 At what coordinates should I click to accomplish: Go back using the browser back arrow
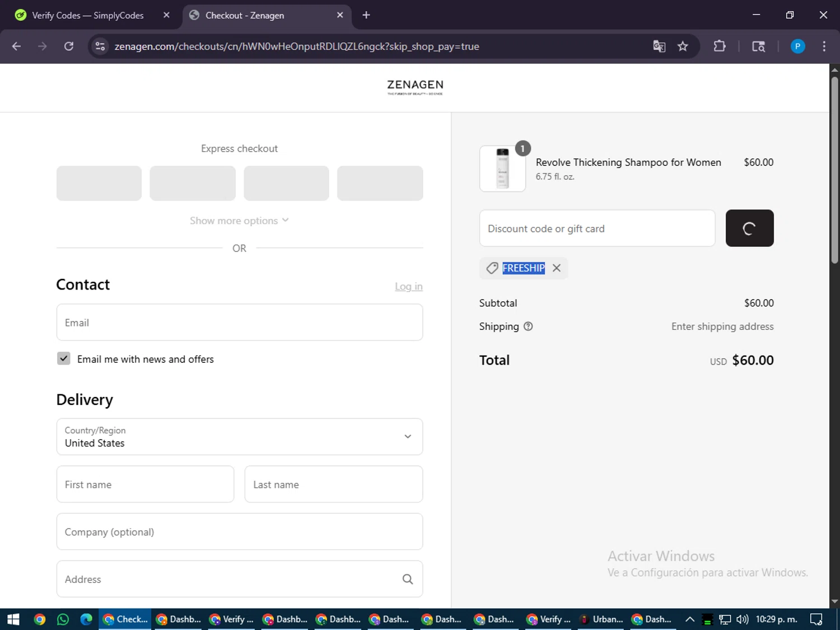point(16,46)
